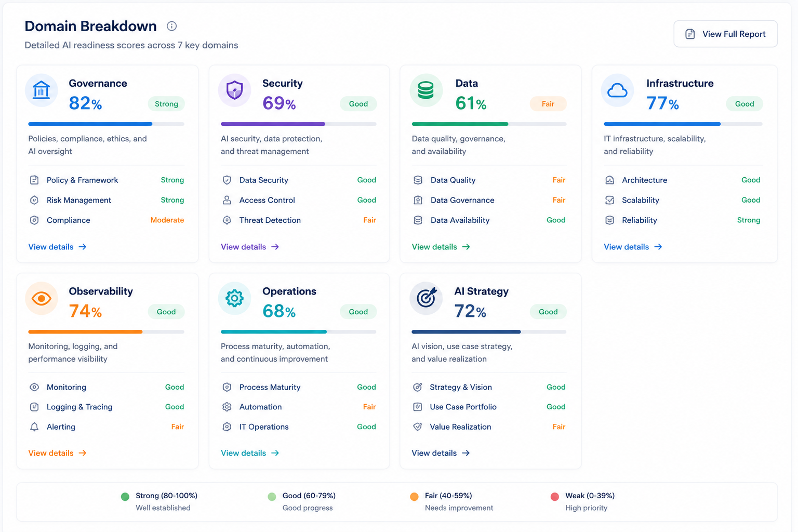
Task: Click the red Weak (0-39%) legend dot
Action: [x=555, y=497]
